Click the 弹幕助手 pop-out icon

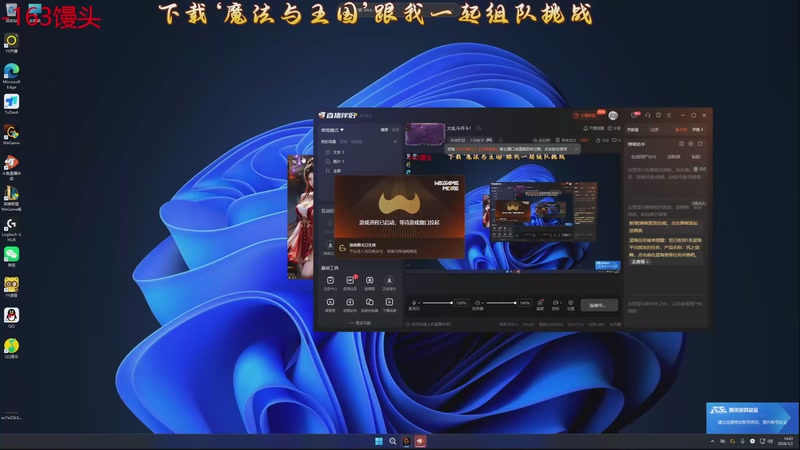coord(700,144)
